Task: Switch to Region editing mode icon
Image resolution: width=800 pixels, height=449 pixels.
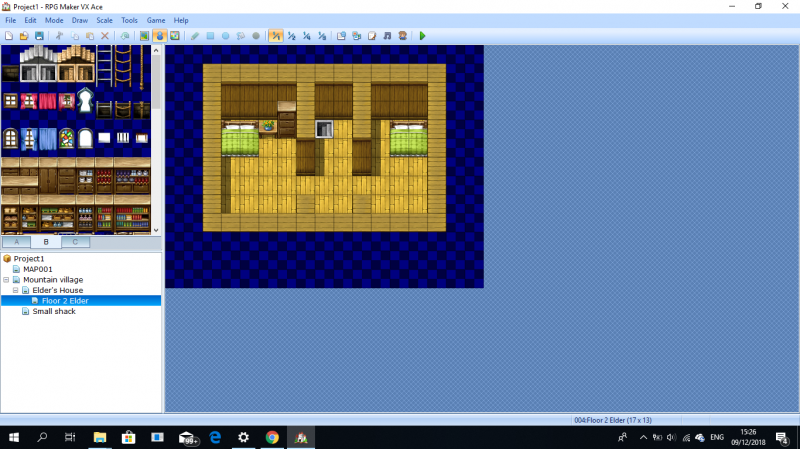Action: click(x=174, y=36)
